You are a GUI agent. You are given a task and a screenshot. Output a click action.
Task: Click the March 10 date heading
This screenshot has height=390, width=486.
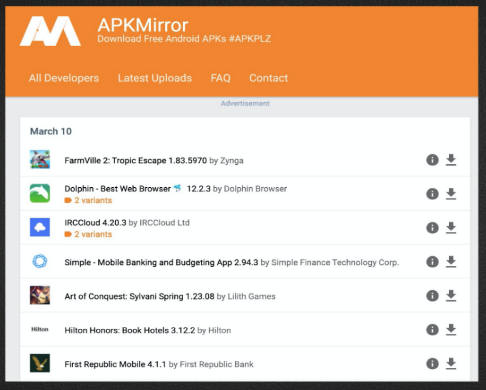51,131
